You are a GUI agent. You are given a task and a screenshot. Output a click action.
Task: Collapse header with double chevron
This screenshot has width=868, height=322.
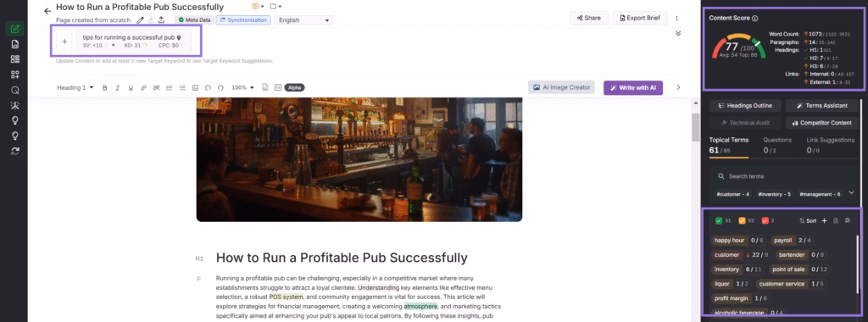pos(678,33)
